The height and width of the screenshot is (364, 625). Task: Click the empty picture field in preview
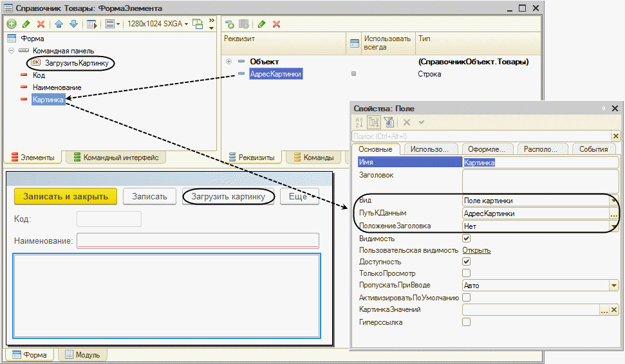tap(167, 295)
